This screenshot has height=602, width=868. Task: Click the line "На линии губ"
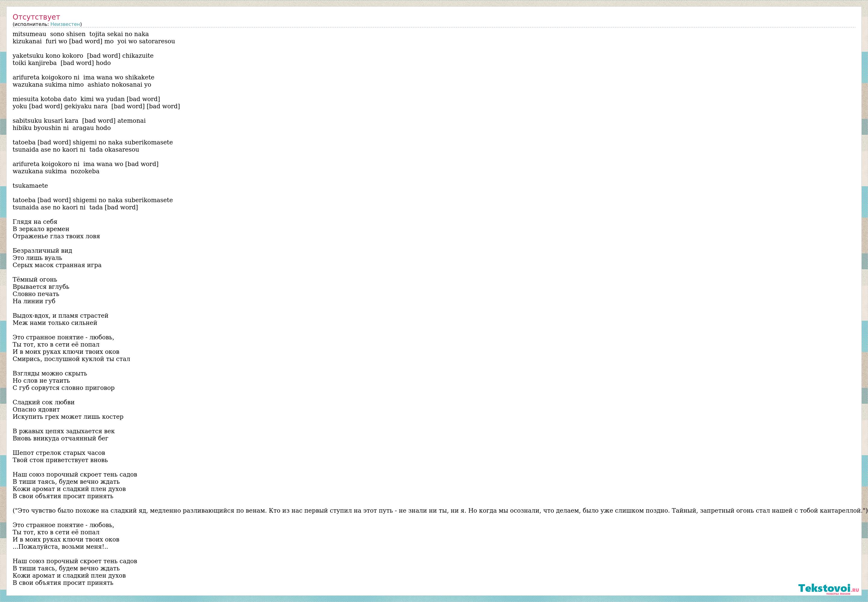tap(34, 301)
